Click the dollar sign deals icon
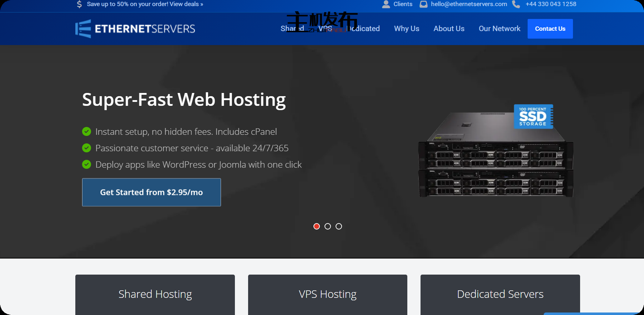The height and width of the screenshot is (315, 644). click(x=79, y=4)
